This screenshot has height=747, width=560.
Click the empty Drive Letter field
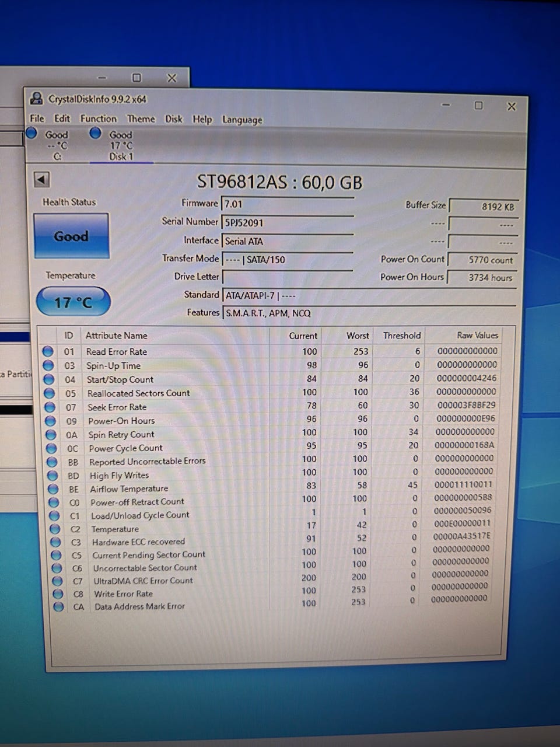pyautogui.click(x=288, y=277)
